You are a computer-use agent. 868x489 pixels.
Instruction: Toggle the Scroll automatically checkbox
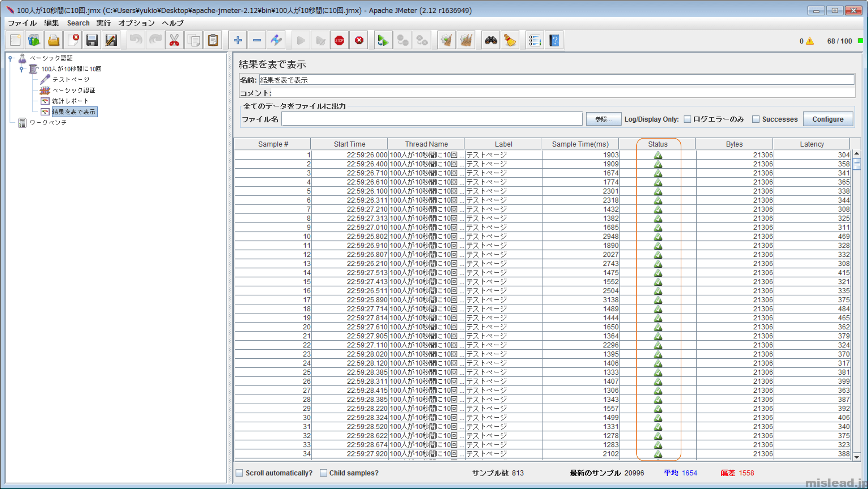tap(239, 473)
